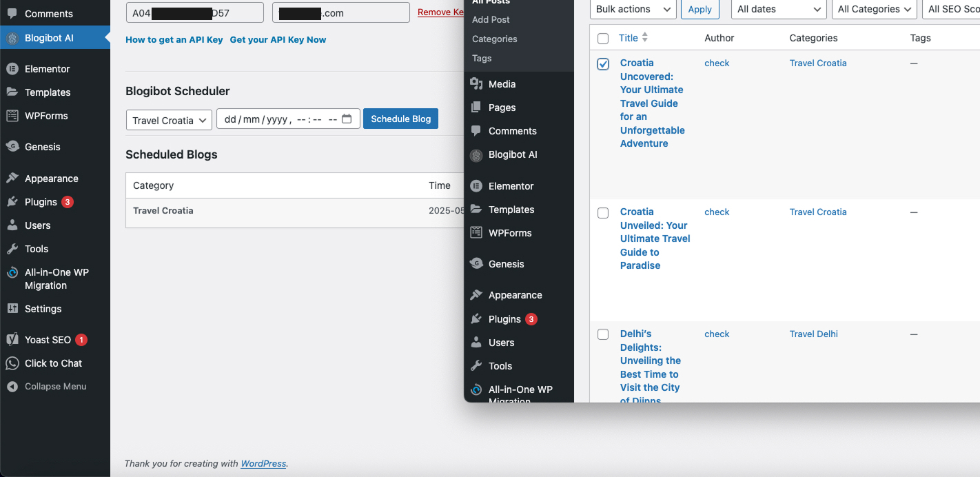Screen dimensions: 980x477
Task: Toggle the select-all posts checkbox
Action: click(x=603, y=38)
